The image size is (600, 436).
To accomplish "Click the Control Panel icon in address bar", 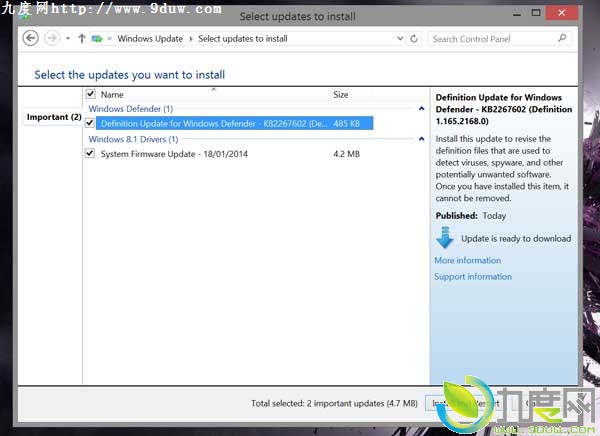I will point(97,39).
